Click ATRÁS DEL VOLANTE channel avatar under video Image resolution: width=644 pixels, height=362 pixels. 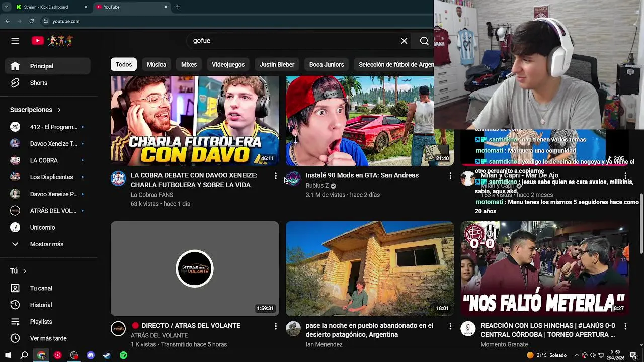[118, 329]
